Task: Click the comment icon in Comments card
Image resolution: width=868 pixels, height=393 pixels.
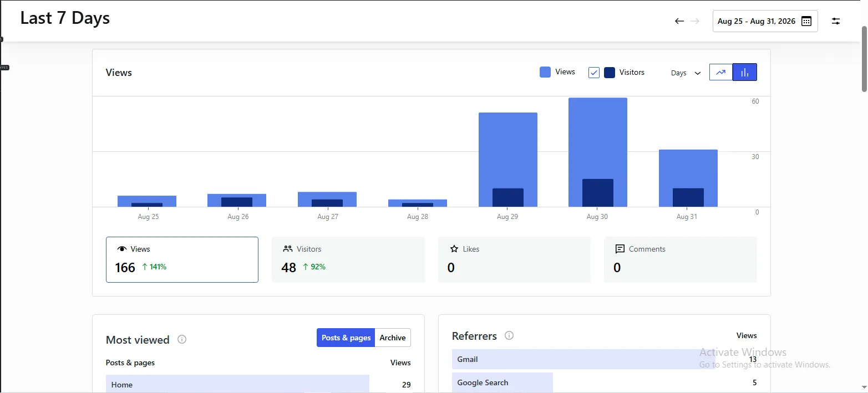Action: [620, 249]
